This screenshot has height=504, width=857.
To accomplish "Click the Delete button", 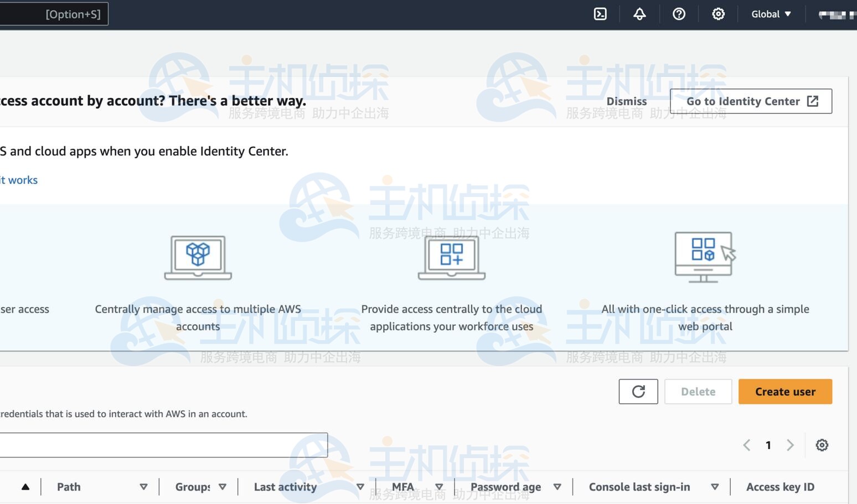I will 698,392.
